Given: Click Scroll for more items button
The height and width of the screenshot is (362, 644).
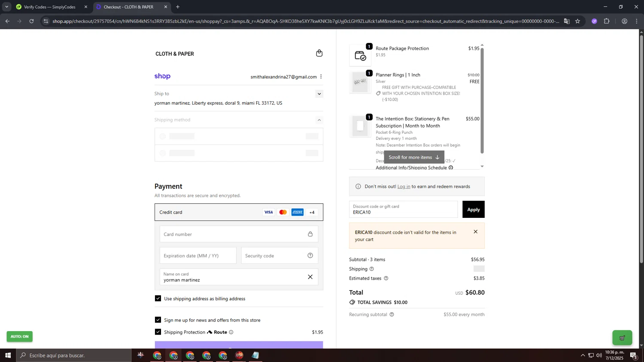Looking at the screenshot, I should (x=414, y=157).
